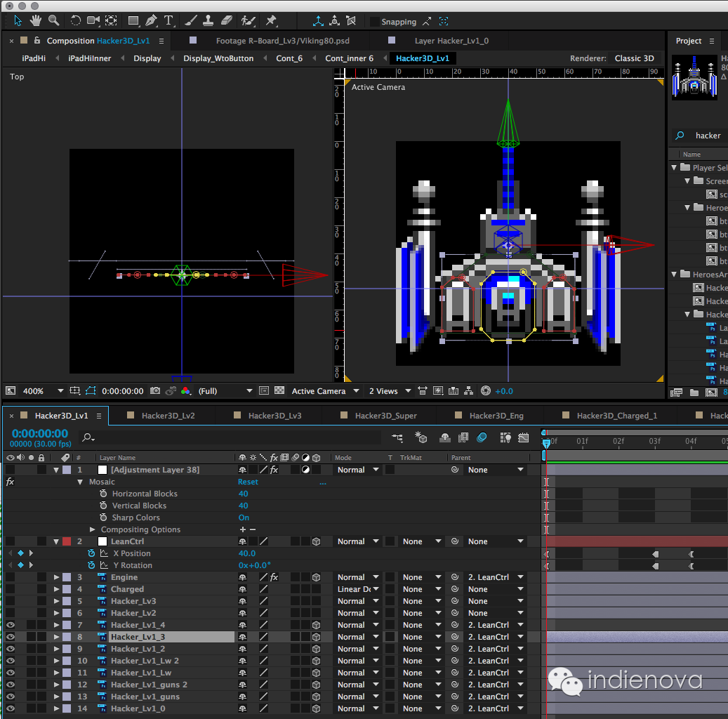Viewport: 728px width, 719px height.
Task: Enable the Snapping checkbox
Action: (x=375, y=22)
